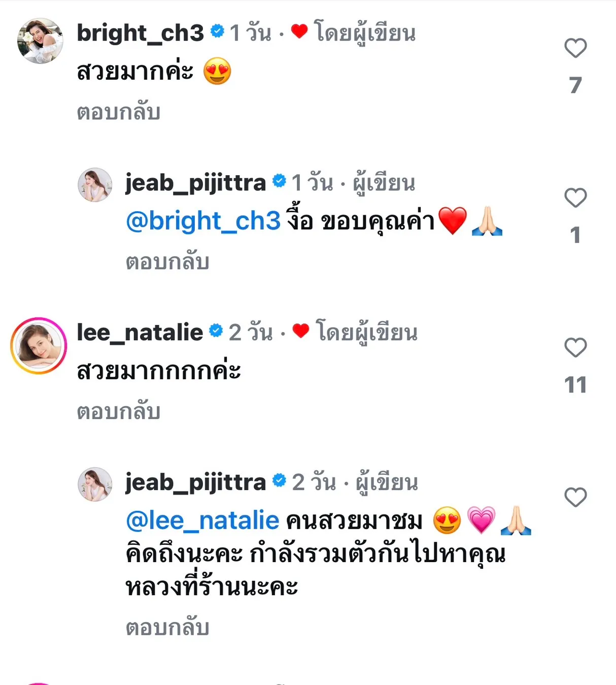View the 11 likes count on lee_natalie's comment
Viewport: 616px width, 685px height.
pyautogui.click(x=575, y=385)
